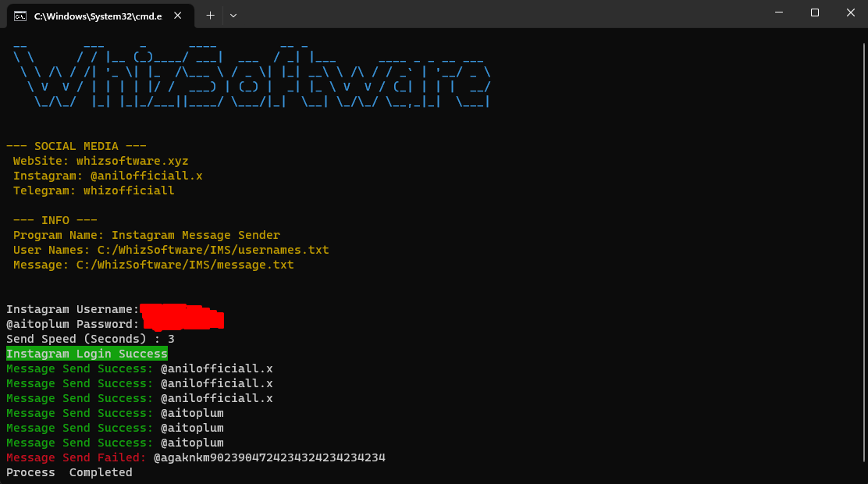This screenshot has height=484, width=868.
Task: Click the usernames.txt path line
Action: [x=171, y=251]
